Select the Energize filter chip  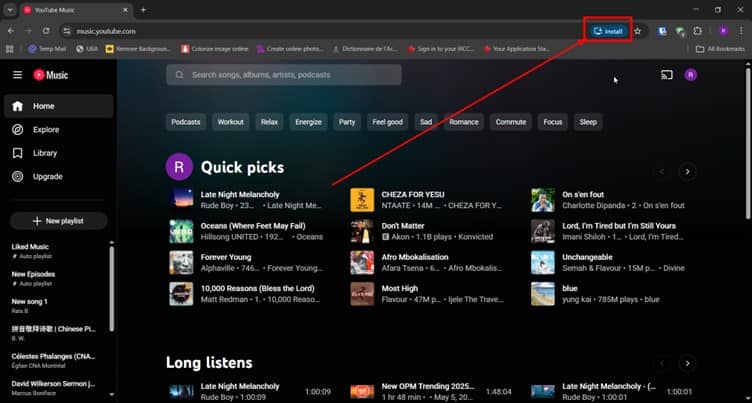point(308,122)
